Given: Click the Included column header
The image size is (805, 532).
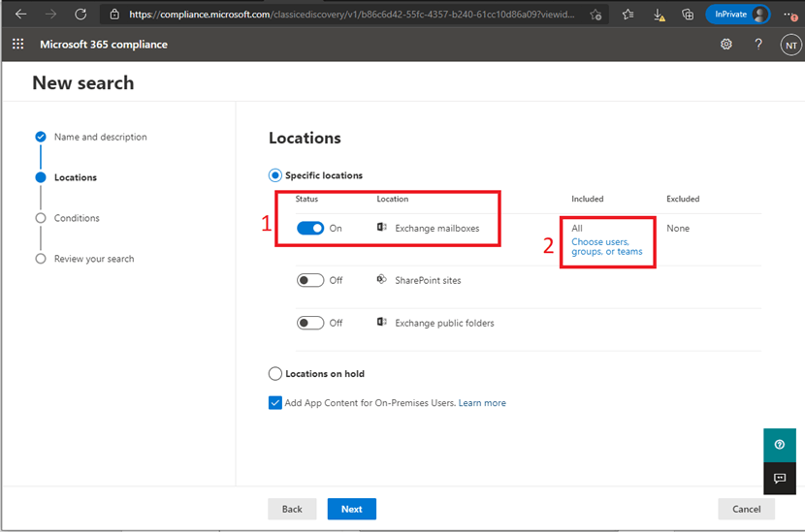Looking at the screenshot, I should coord(588,199).
